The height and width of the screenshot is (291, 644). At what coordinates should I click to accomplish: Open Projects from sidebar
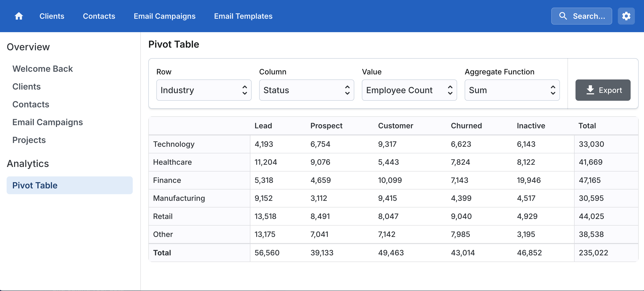(29, 140)
